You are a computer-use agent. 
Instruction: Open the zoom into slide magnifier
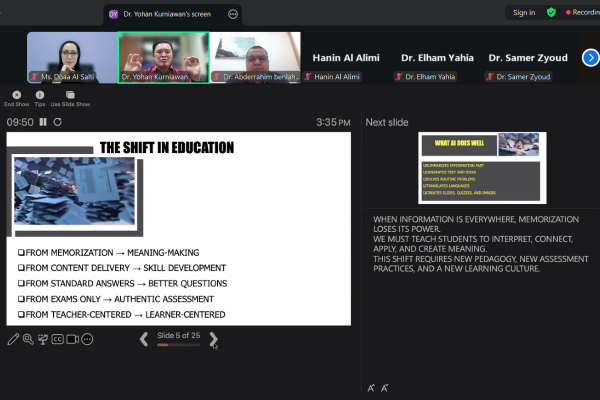[28, 339]
